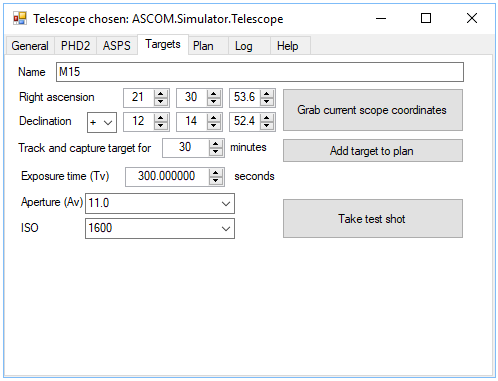Increase right ascension minutes value
Screen dimensions: 498x381
click(x=214, y=94)
